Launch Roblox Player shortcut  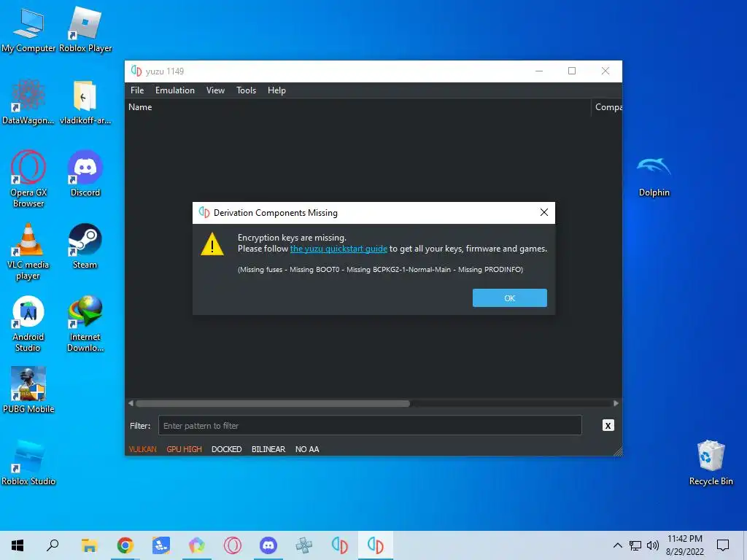[85, 29]
